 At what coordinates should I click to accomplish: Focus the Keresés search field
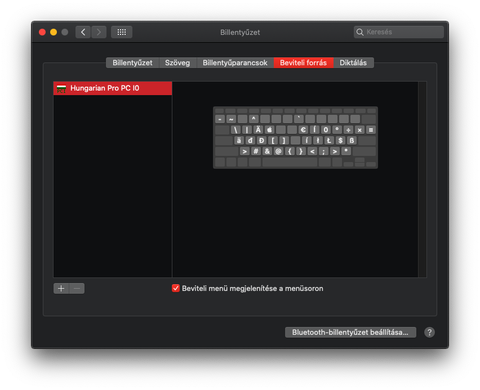(399, 32)
